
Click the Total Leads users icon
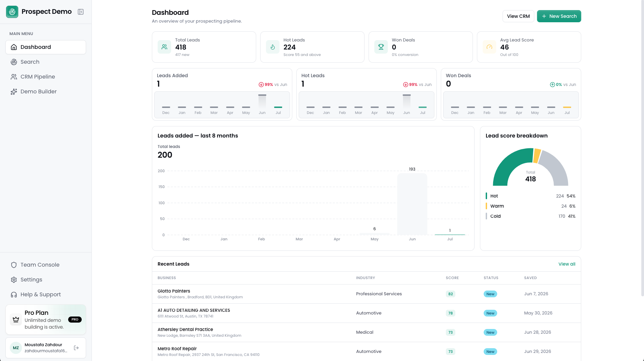coord(164,47)
